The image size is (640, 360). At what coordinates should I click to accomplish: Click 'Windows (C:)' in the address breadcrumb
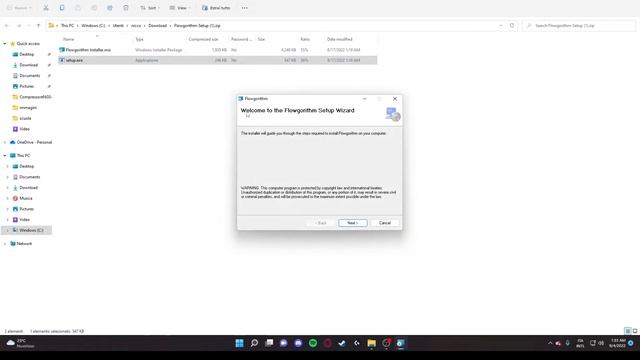tap(93, 26)
